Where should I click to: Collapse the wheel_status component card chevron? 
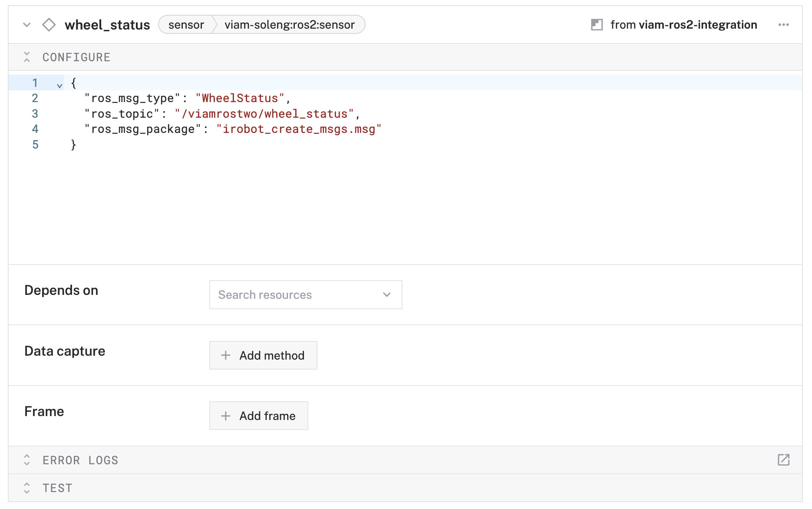[x=27, y=25]
